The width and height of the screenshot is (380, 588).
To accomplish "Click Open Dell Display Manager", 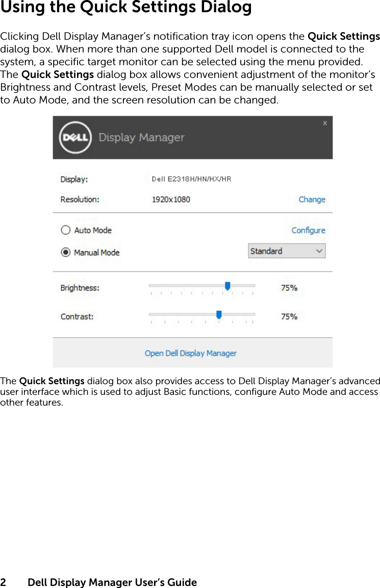I will [x=190, y=353].
